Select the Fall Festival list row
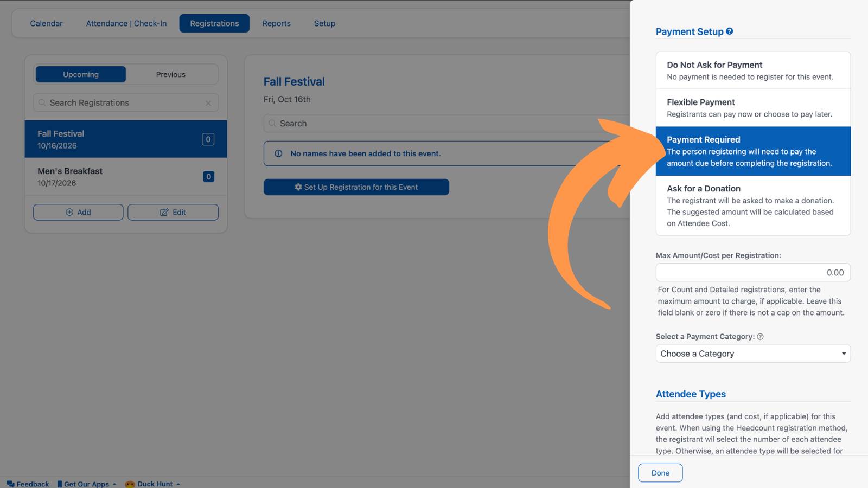Screen dimensions: 868x488 point(126,139)
